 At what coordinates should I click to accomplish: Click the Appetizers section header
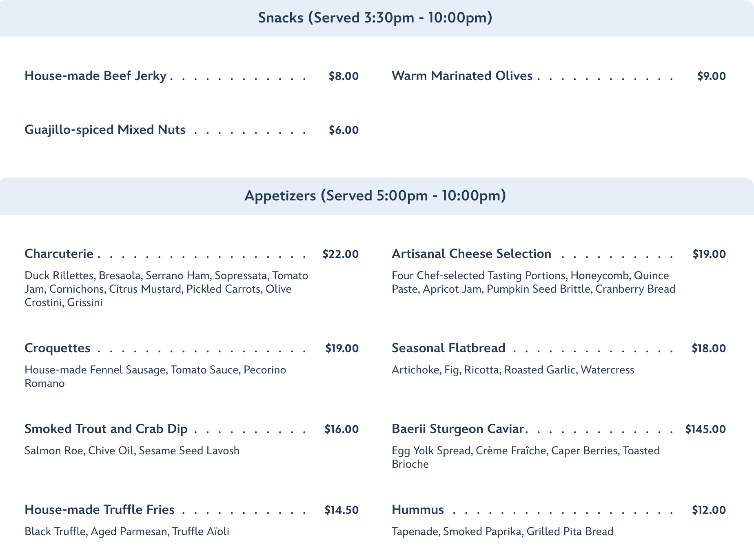point(375,196)
